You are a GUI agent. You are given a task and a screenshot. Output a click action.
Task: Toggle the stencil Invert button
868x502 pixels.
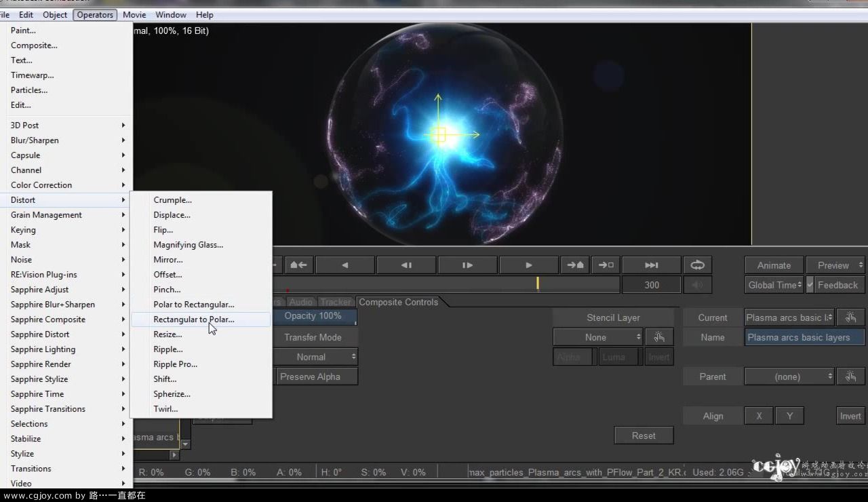click(x=659, y=357)
